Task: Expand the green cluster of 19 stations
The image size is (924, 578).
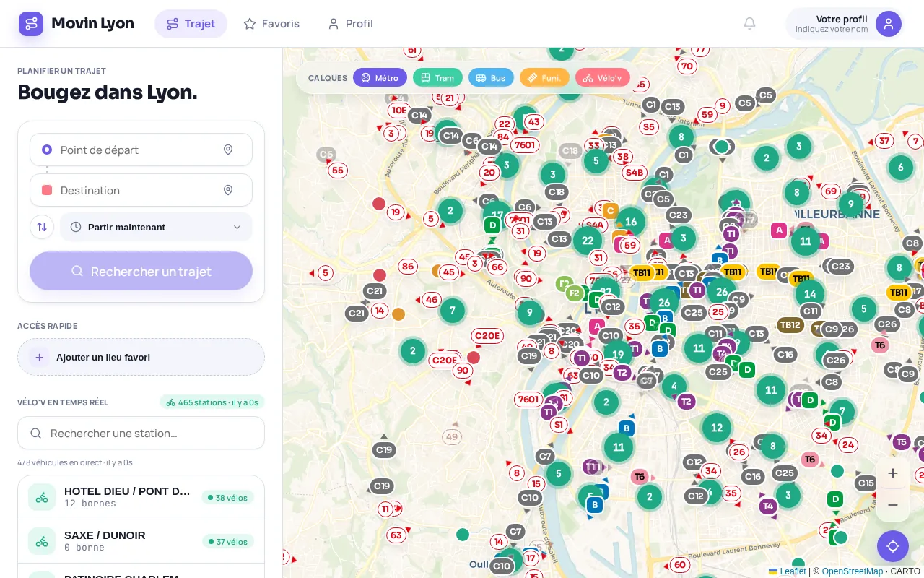Action: pos(618,355)
